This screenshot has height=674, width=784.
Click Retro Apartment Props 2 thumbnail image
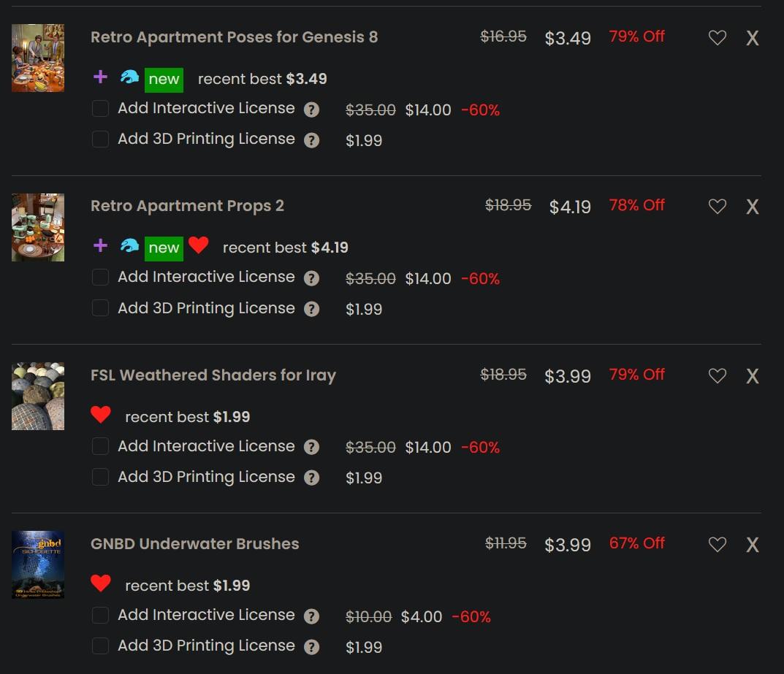click(38, 227)
